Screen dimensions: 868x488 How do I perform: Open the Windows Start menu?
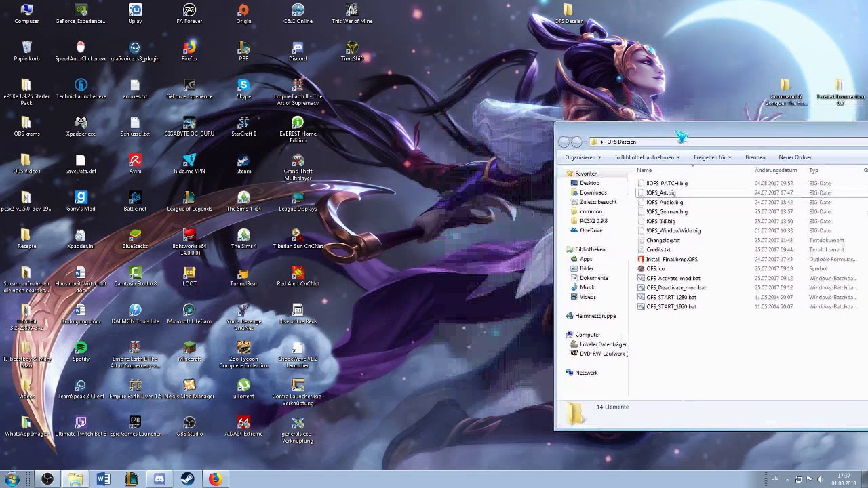pos(12,479)
